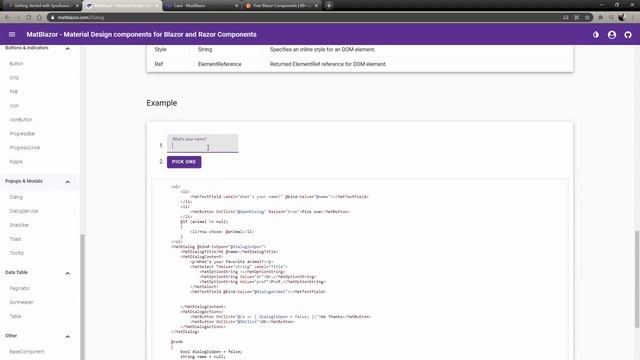Click the browser back arrow
Viewport: 640px width, 360px height.
(x=8, y=18)
